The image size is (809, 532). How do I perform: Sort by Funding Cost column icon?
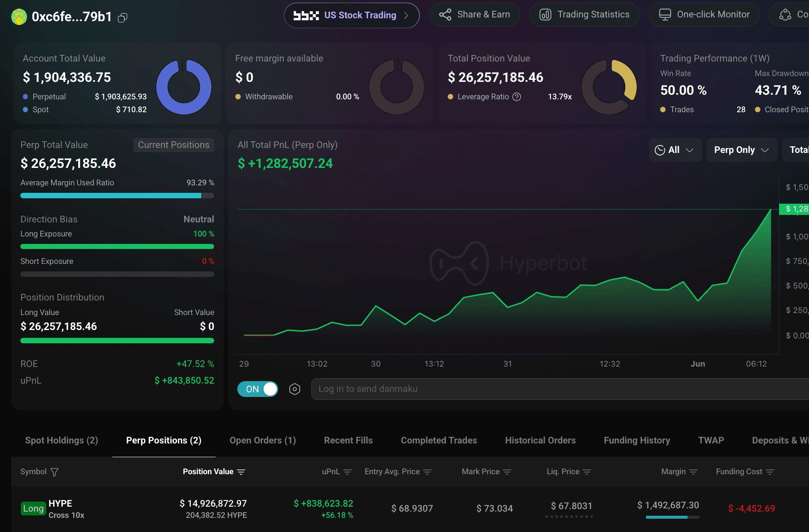click(770, 472)
